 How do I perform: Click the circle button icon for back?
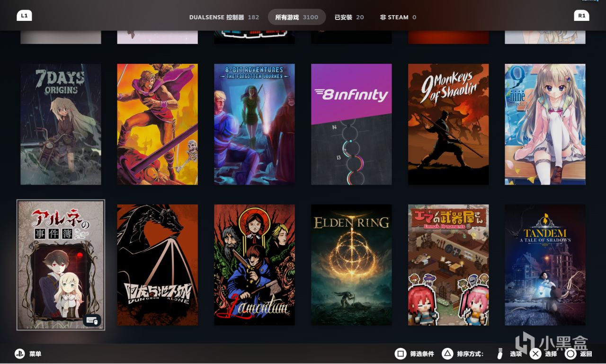click(x=571, y=354)
